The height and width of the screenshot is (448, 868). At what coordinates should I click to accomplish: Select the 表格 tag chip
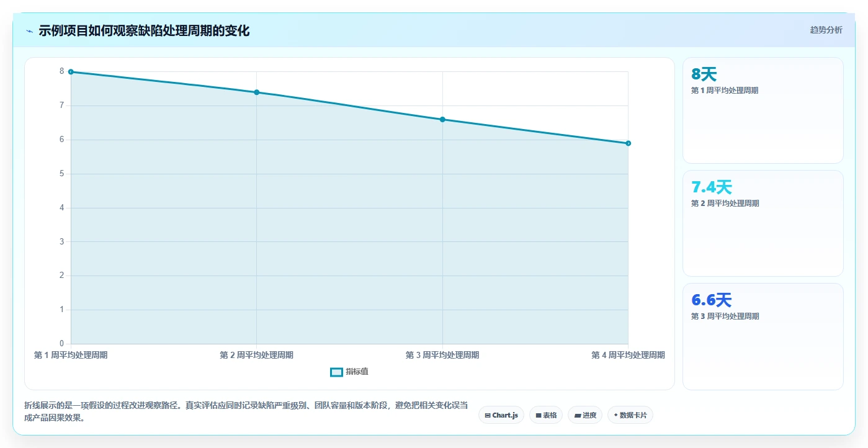tap(546, 415)
